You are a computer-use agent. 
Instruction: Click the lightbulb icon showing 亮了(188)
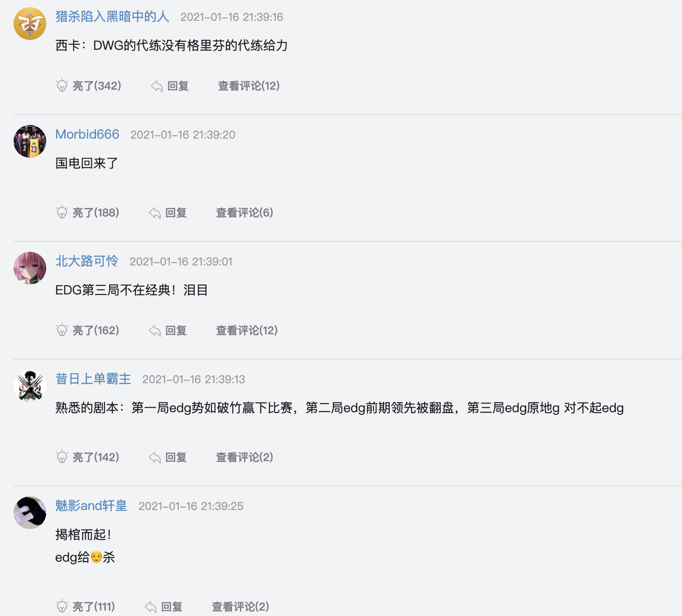[62, 212]
